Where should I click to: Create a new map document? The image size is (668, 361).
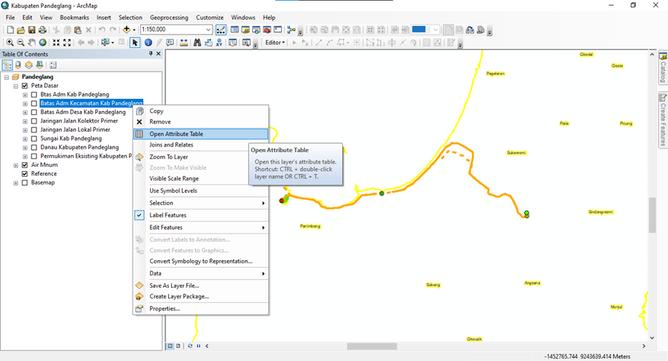pyautogui.click(x=10, y=30)
